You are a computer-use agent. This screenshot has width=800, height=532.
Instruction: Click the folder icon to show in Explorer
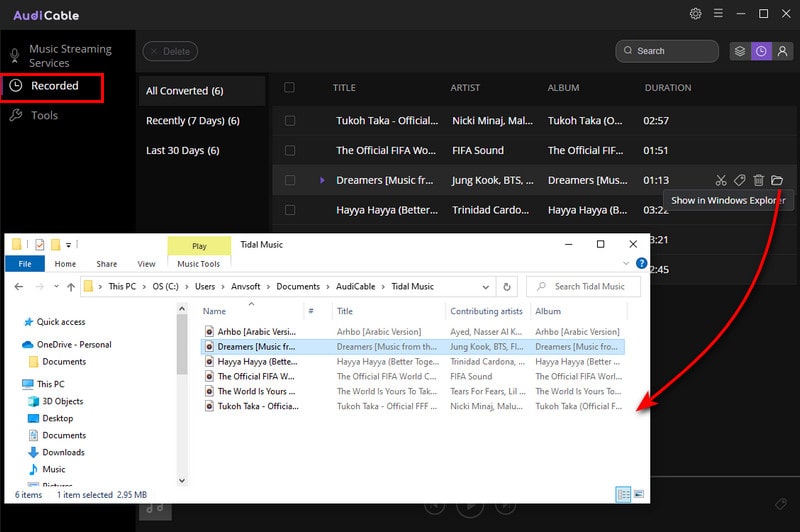click(x=777, y=180)
